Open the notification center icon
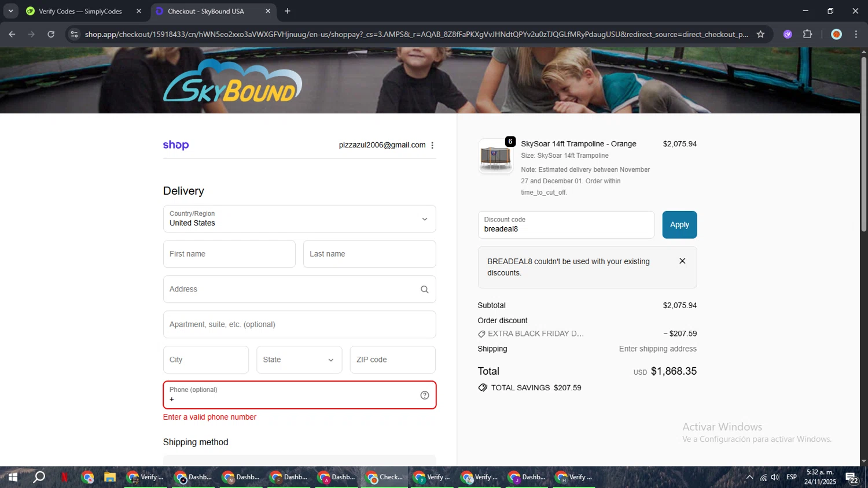 [852, 478]
